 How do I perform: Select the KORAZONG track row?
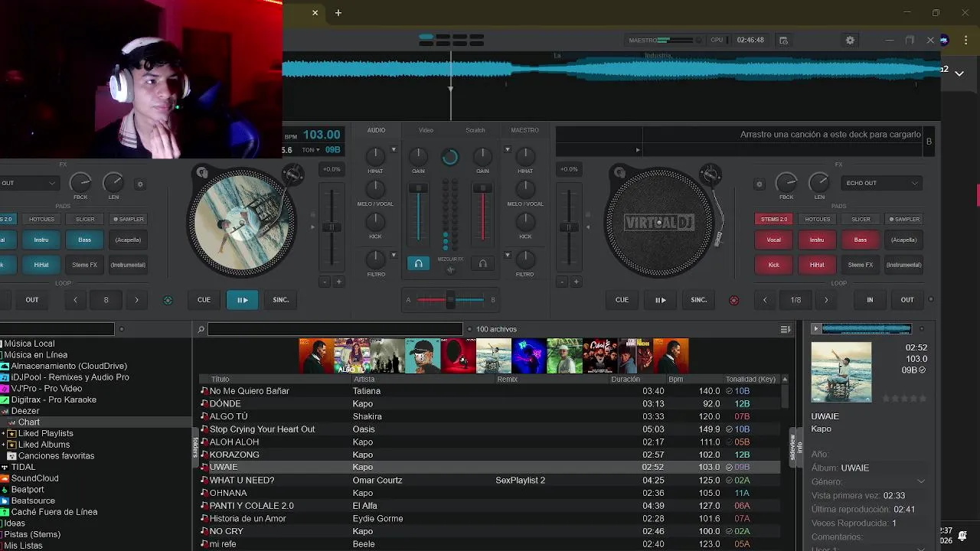490,455
